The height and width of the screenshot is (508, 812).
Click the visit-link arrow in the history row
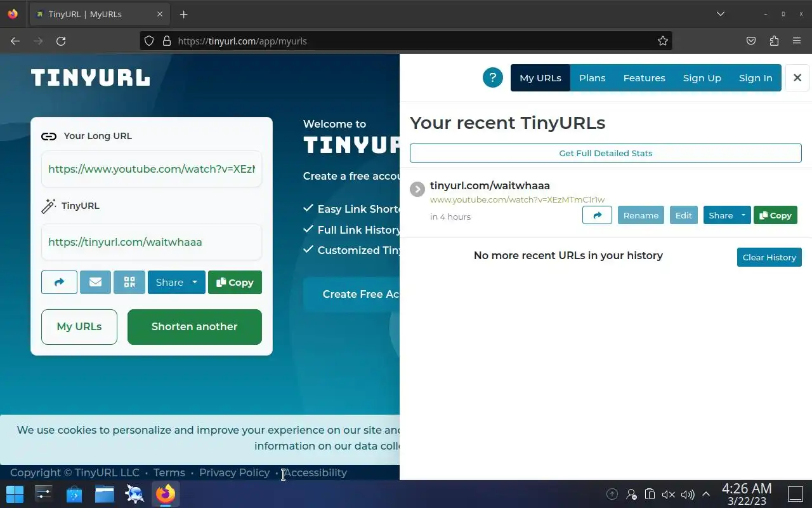pos(597,215)
